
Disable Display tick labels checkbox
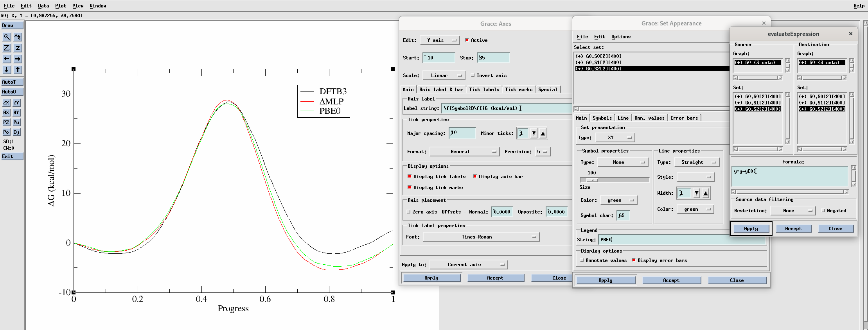410,177
